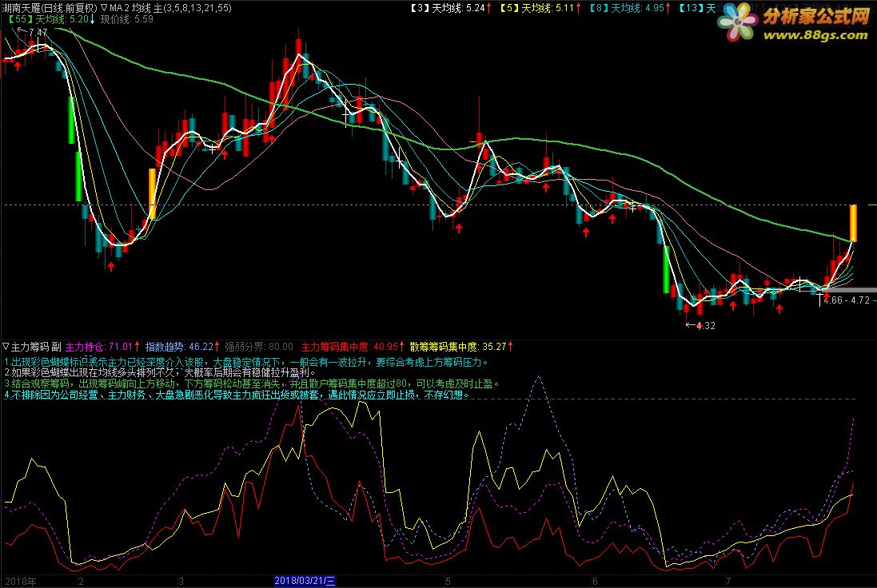Click the 【8】天均线: 4.95 value
Screen dimensions: 877x588
[627, 8]
